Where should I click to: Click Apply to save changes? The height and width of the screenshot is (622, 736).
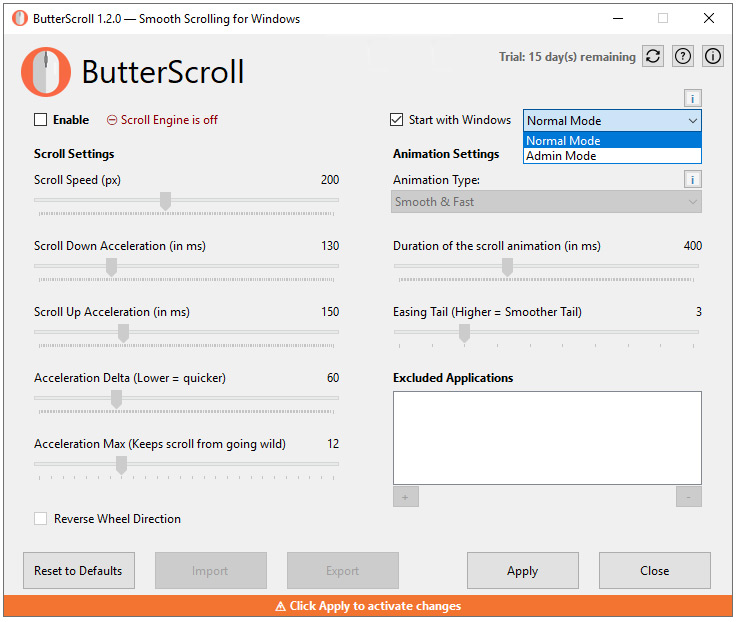(522, 570)
